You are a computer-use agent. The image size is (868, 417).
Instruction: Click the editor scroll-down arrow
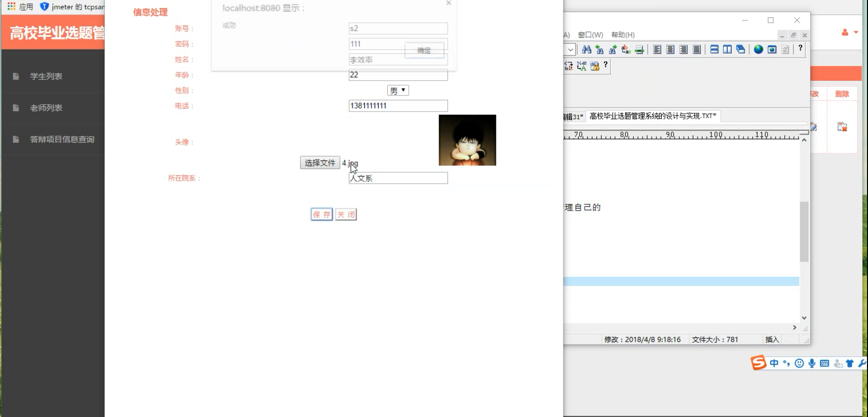coord(804,318)
